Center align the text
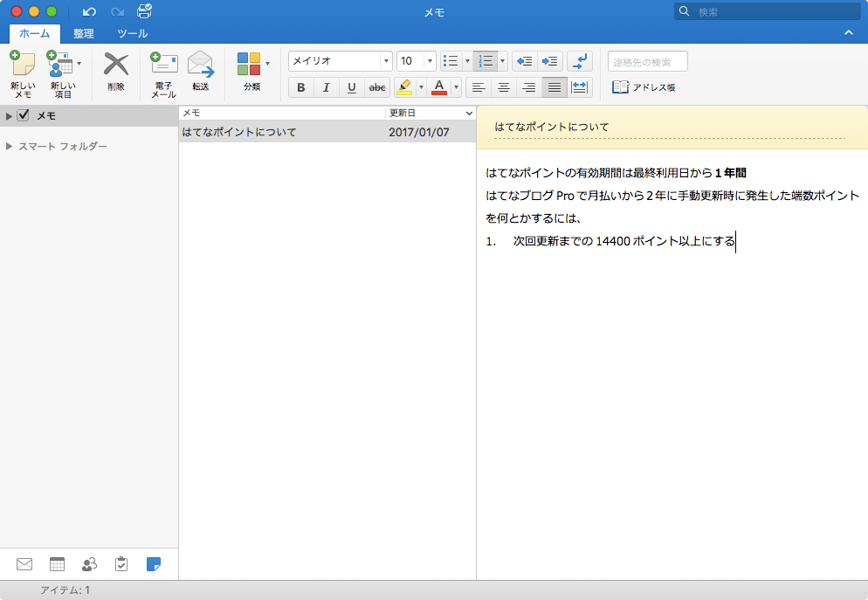Viewport: 868px width, 600px height. click(x=504, y=87)
